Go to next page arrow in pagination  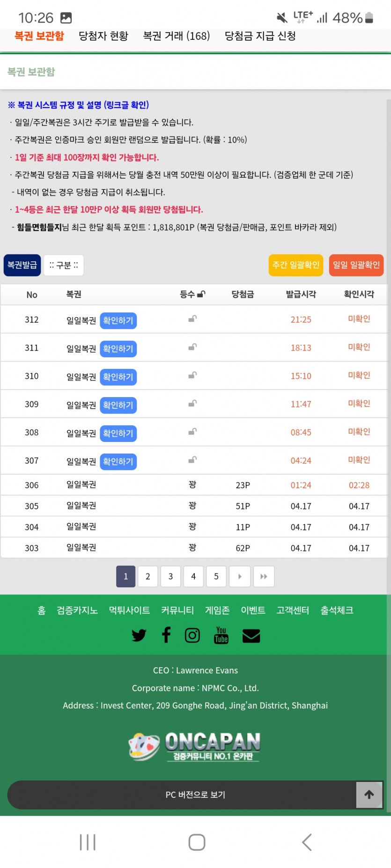pos(240,576)
